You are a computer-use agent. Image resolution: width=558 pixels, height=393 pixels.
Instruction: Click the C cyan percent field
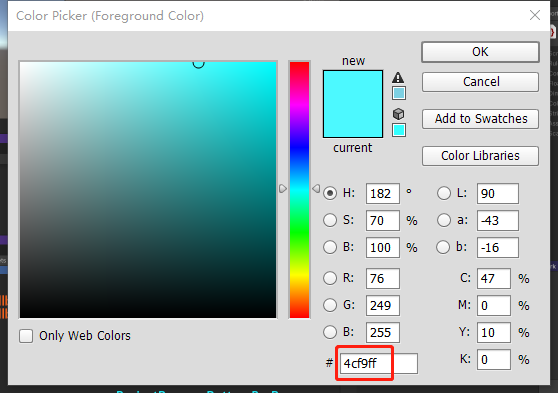494,278
